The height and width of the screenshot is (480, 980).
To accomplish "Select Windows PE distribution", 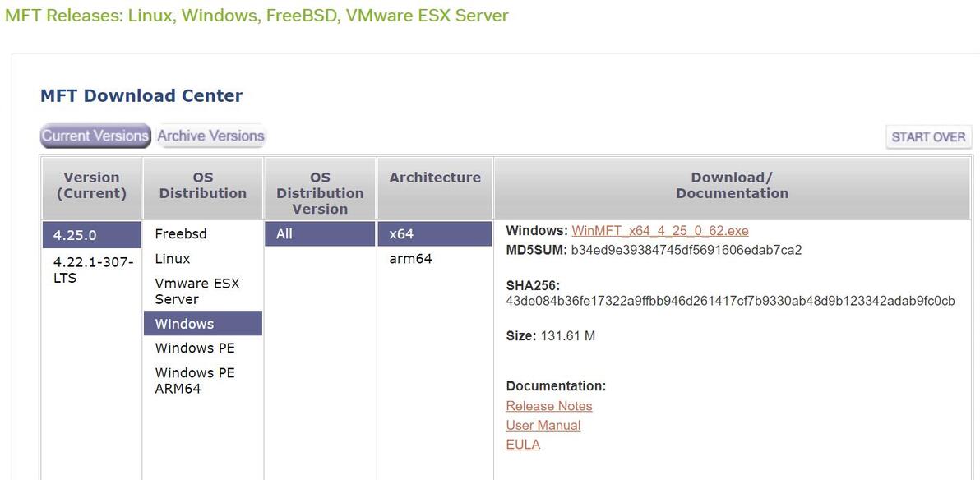I will pyautogui.click(x=195, y=348).
